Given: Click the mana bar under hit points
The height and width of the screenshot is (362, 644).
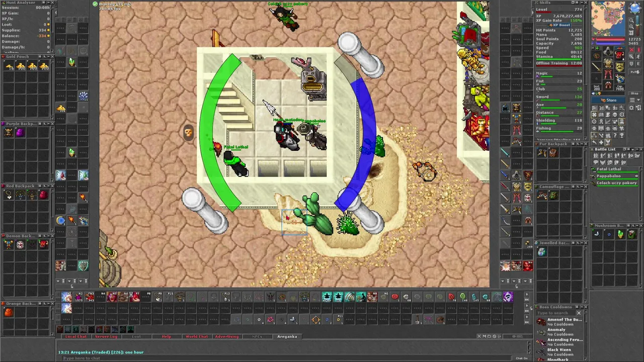Looking at the screenshot, I should pyautogui.click(x=610, y=43).
